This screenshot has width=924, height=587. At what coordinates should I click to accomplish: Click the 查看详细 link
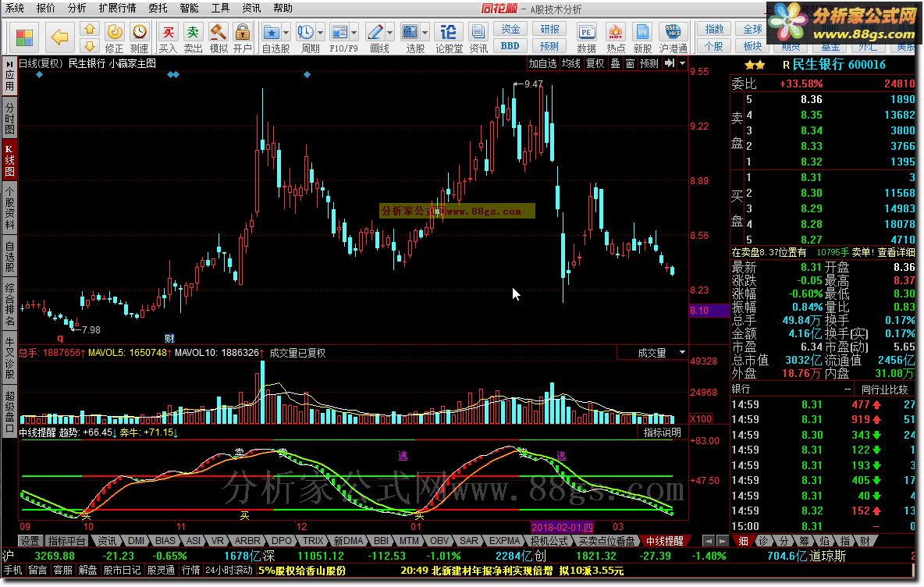(x=896, y=252)
